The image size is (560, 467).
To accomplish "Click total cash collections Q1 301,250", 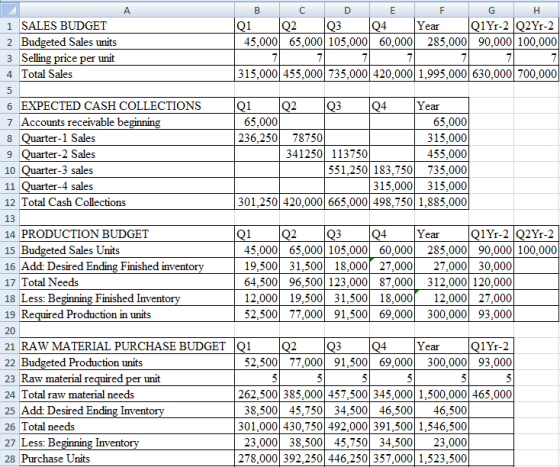I will click(257, 202).
